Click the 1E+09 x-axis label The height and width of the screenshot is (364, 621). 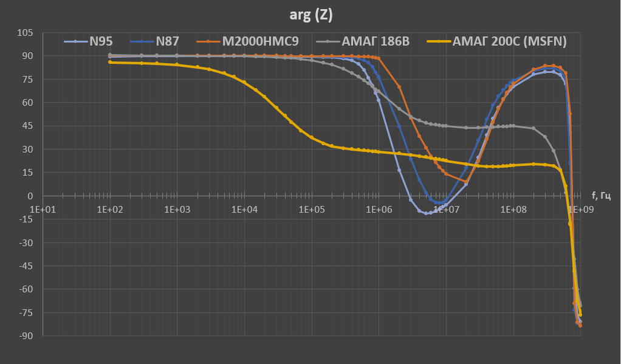coord(581,210)
